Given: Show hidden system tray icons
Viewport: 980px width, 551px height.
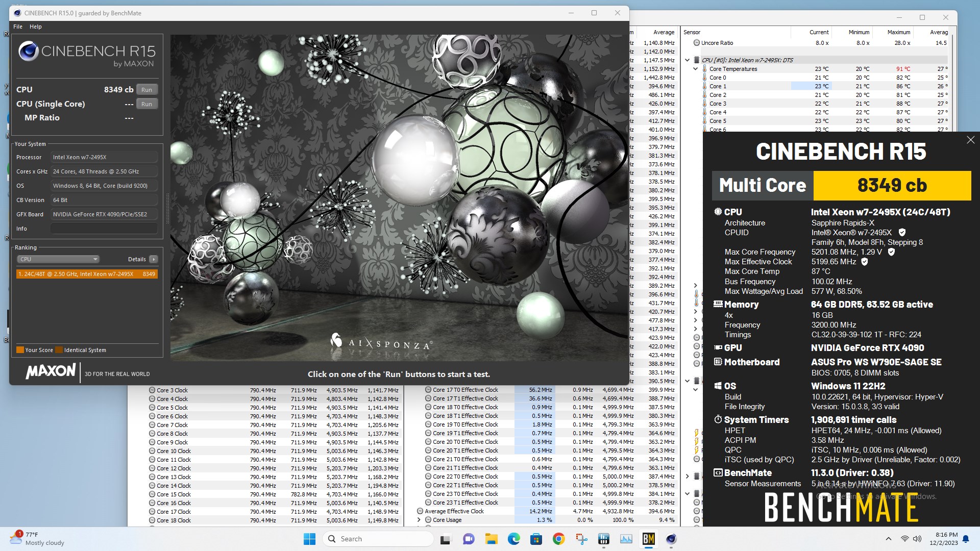Looking at the screenshot, I should click(888, 539).
